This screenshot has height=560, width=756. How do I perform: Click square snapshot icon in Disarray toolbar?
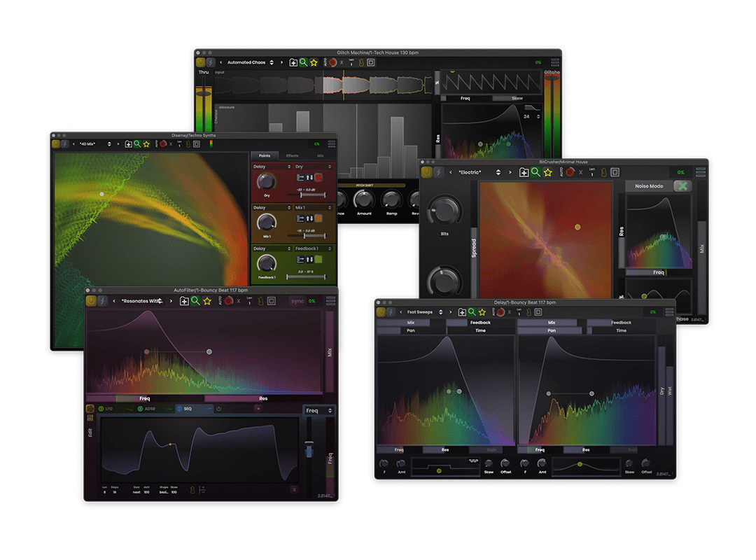click(x=197, y=143)
